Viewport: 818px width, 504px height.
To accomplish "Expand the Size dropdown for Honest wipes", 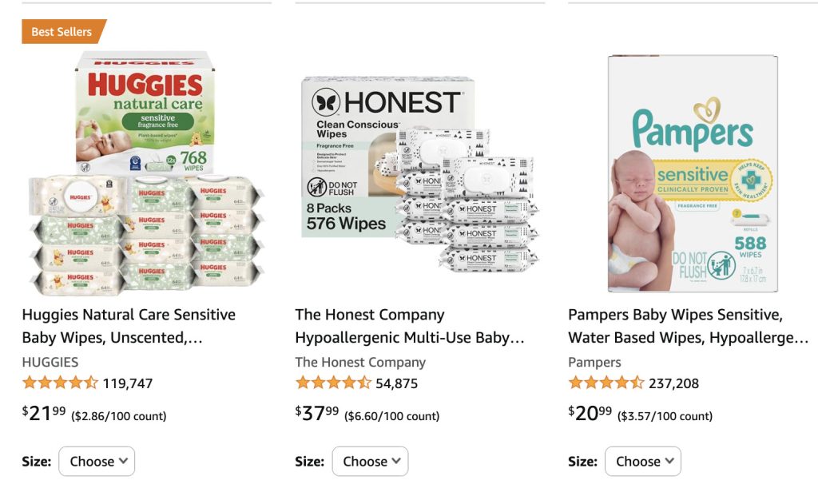I will click(x=371, y=461).
